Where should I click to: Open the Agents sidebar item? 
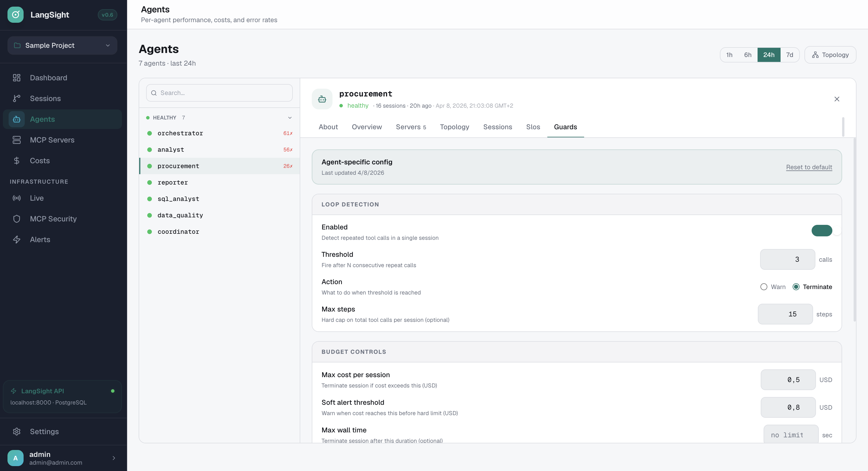(62, 119)
